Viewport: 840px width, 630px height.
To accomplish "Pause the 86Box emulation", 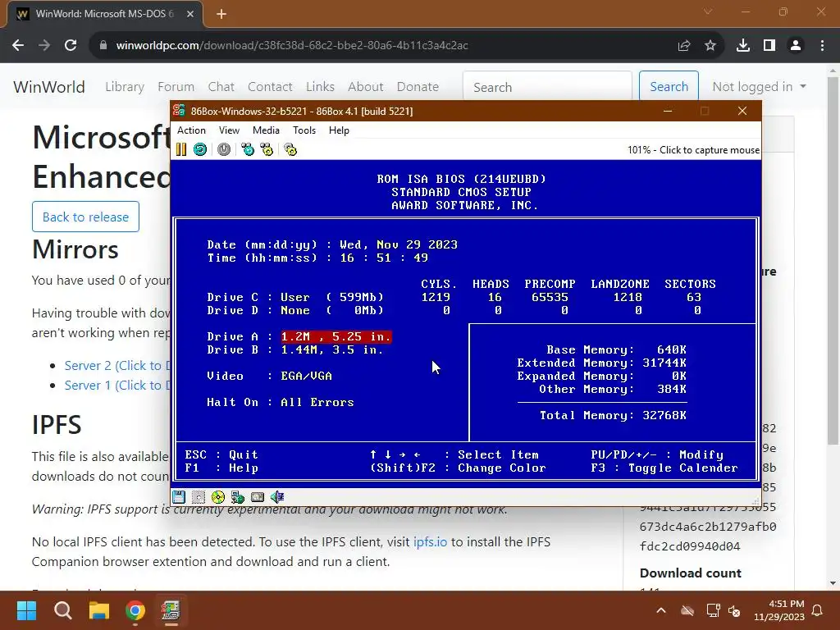I will (x=181, y=149).
